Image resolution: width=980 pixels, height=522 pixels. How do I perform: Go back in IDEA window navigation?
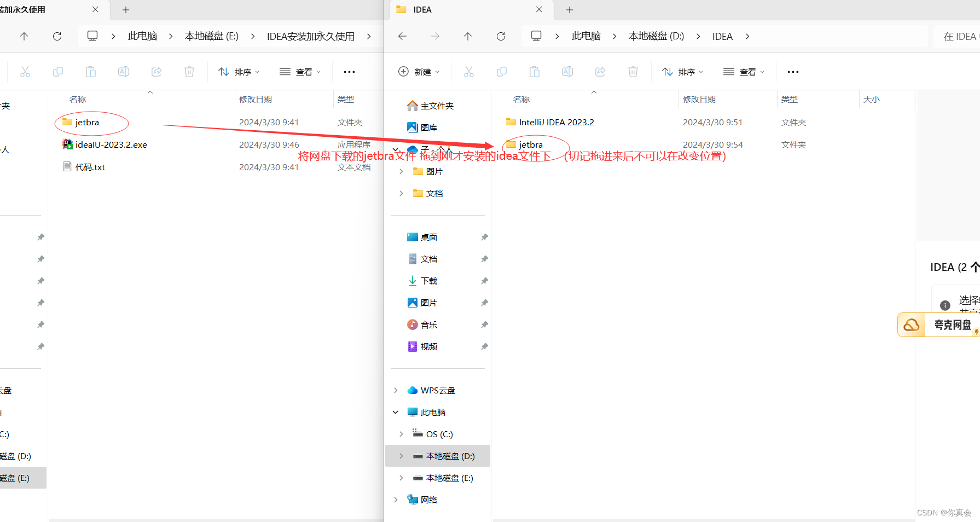pyautogui.click(x=403, y=36)
